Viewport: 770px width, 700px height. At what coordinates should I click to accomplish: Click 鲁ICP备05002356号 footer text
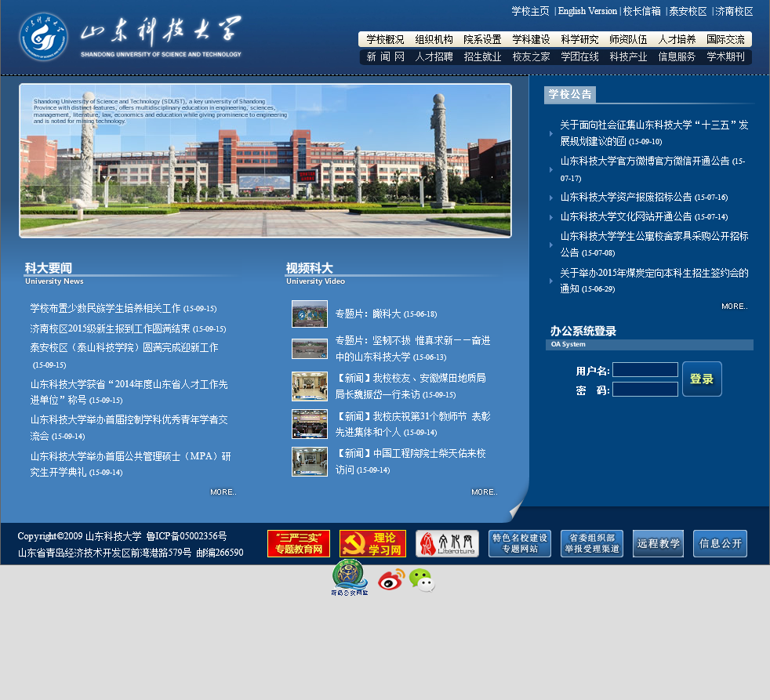[187, 536]
